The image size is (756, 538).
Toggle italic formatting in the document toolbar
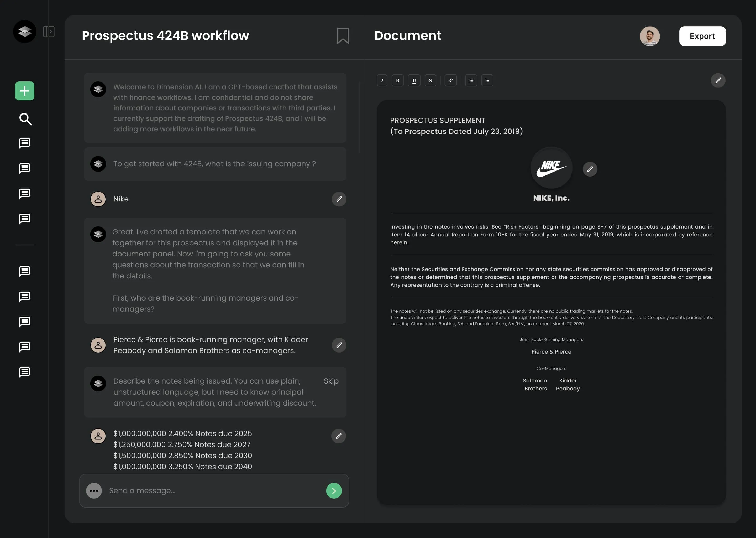[382, 80]
